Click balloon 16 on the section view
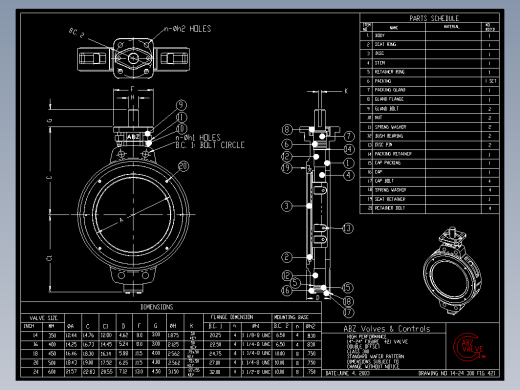This screenshot has height=390, width=520. (287, 290)
